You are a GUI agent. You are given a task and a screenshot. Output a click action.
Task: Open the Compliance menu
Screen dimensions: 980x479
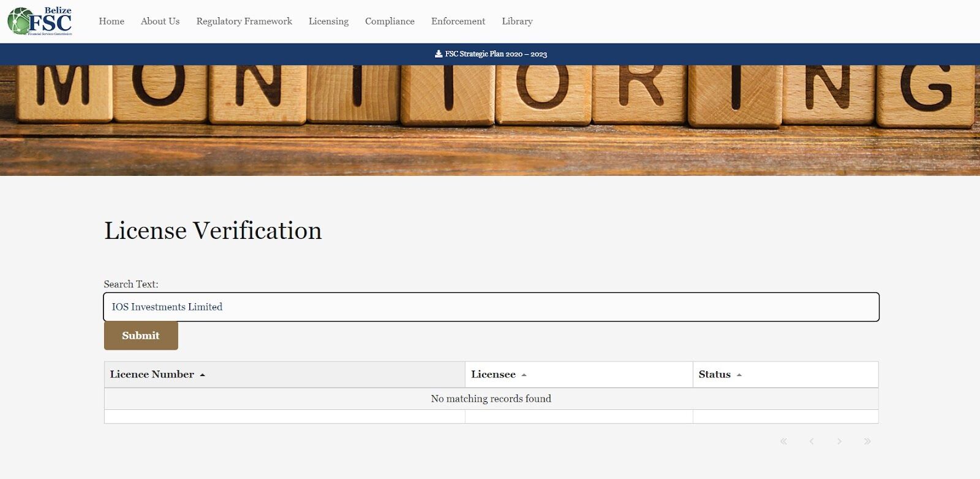[x=390, y=21]
